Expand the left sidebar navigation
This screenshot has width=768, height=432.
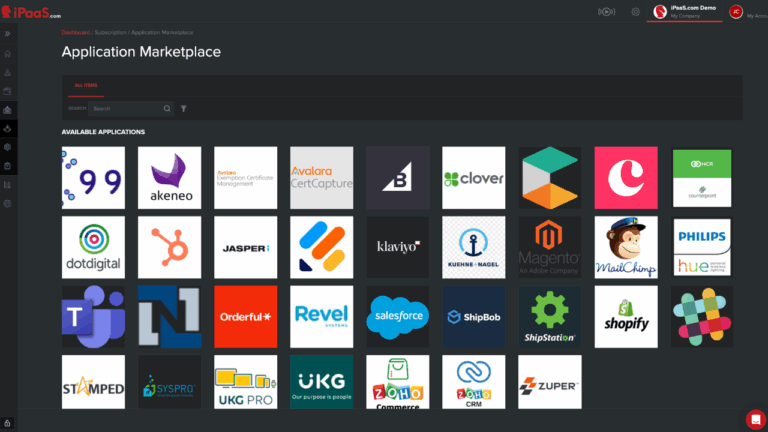pyautogui.click(x=8, y=34)
